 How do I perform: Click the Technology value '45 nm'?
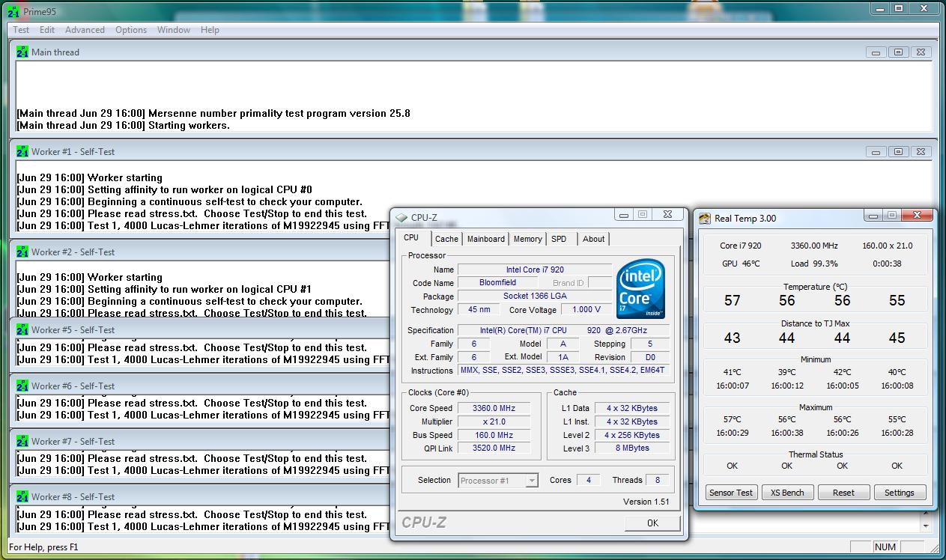479,310
